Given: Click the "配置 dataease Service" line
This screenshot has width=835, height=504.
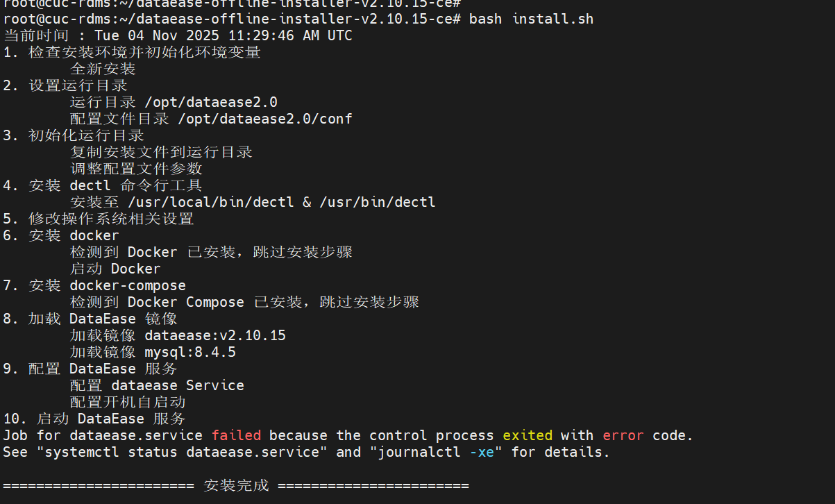Looking at the screenshot, I should click(157, 385).
